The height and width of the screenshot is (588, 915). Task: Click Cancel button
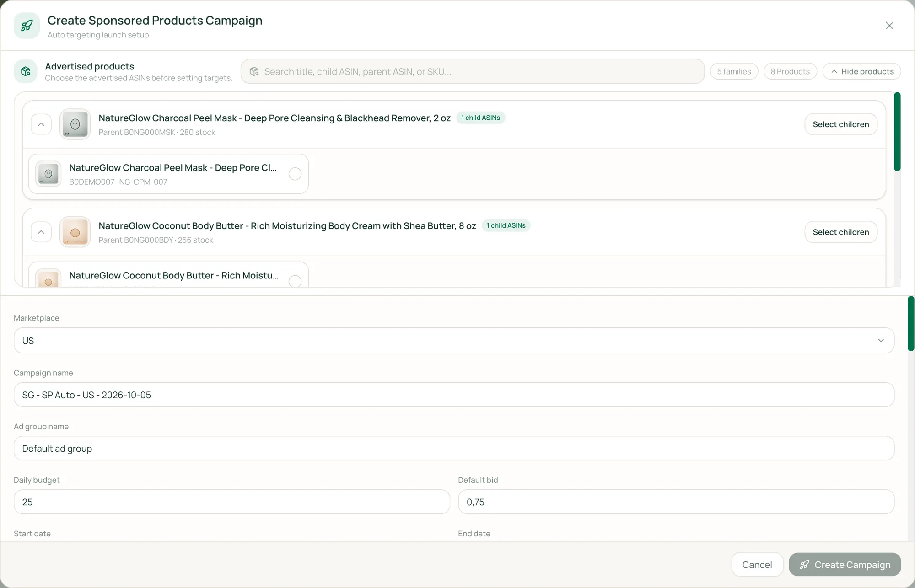click(757, 565)
